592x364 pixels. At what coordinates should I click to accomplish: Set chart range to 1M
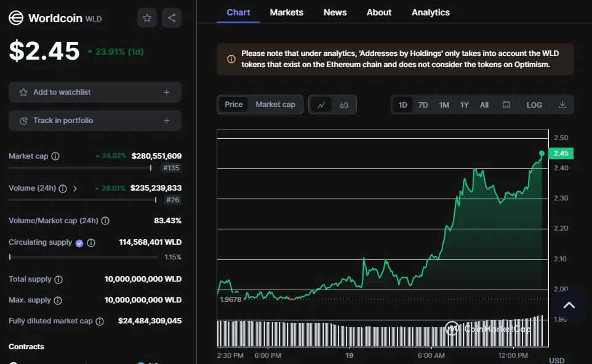(x=444, y=105)
